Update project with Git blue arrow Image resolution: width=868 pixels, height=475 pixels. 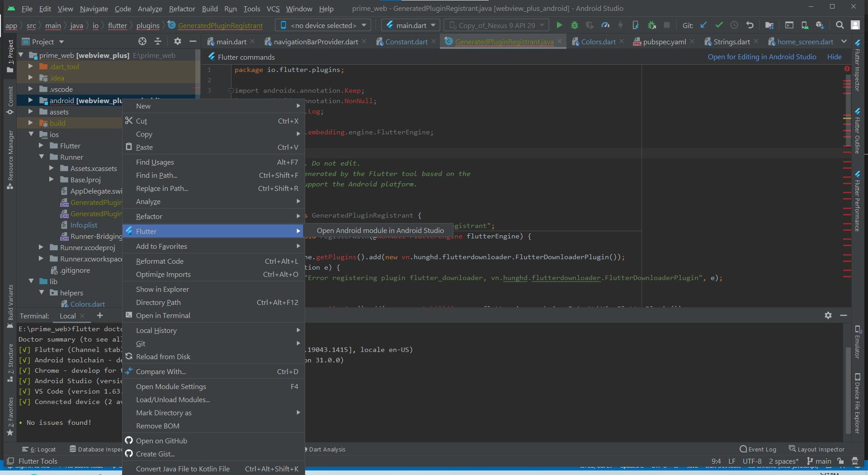tap(703, 25)
